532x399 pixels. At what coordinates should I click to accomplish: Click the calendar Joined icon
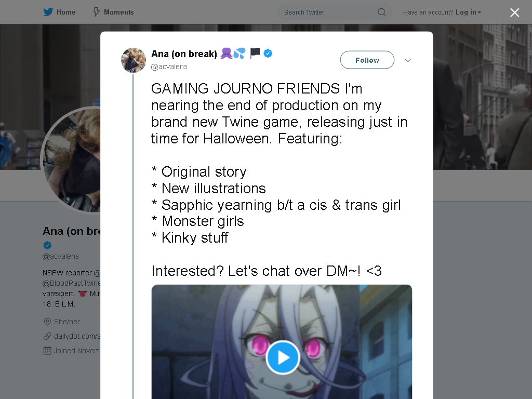tap(47, 351)
